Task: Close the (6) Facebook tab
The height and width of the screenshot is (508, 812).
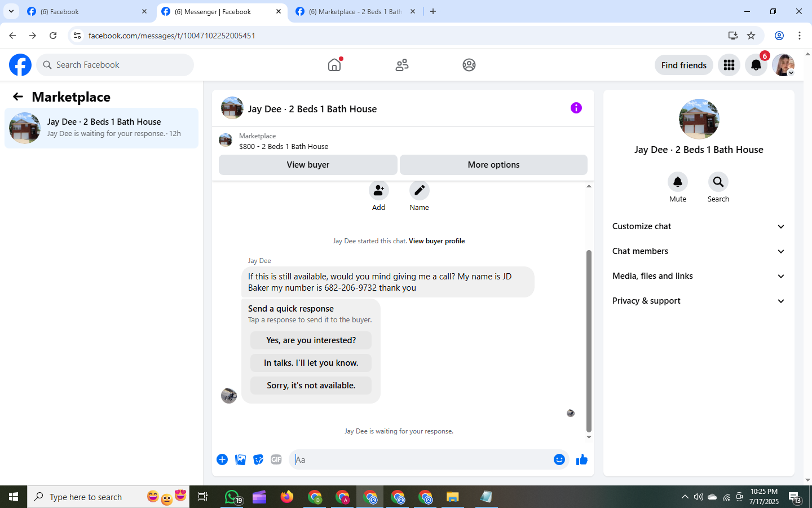Action: [144, 11]
